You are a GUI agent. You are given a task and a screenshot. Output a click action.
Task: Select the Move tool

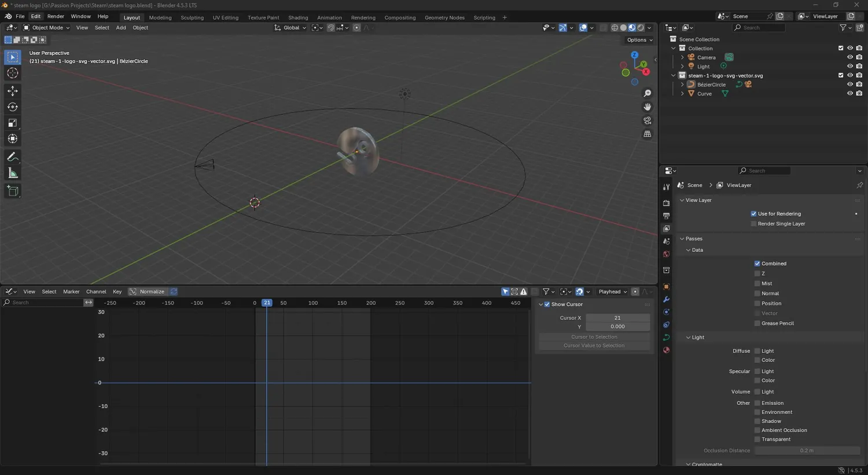[13, 91]
